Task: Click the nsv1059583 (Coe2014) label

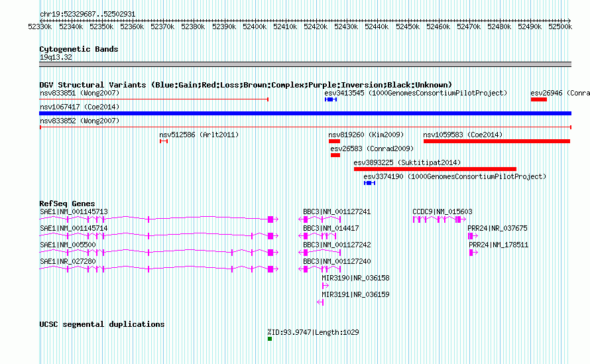Action: coord(463,135)
